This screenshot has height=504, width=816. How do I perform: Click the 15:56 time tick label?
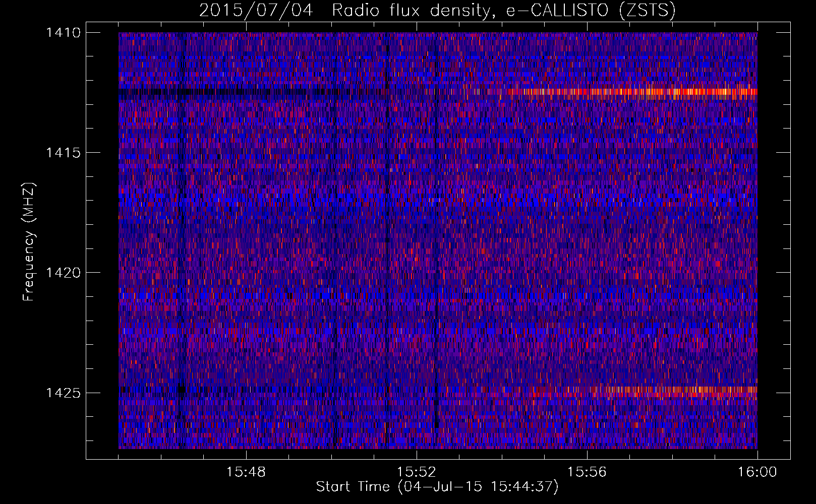pos(587,472)
